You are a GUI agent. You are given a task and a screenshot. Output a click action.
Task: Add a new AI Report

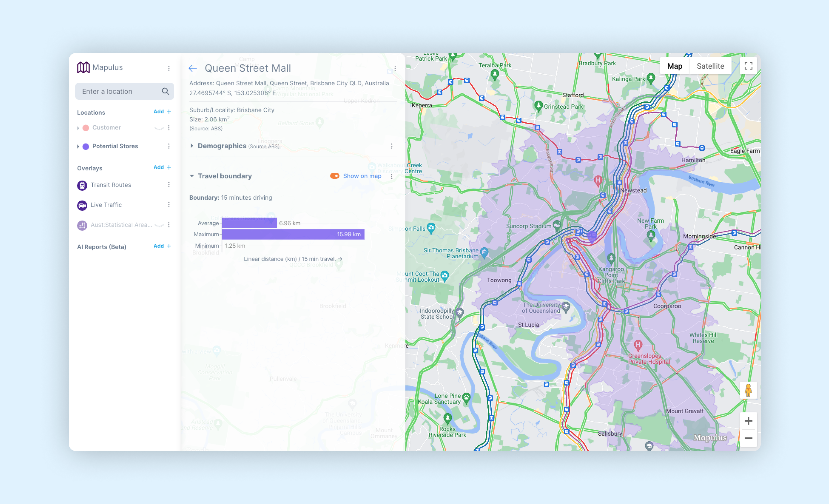162,246
